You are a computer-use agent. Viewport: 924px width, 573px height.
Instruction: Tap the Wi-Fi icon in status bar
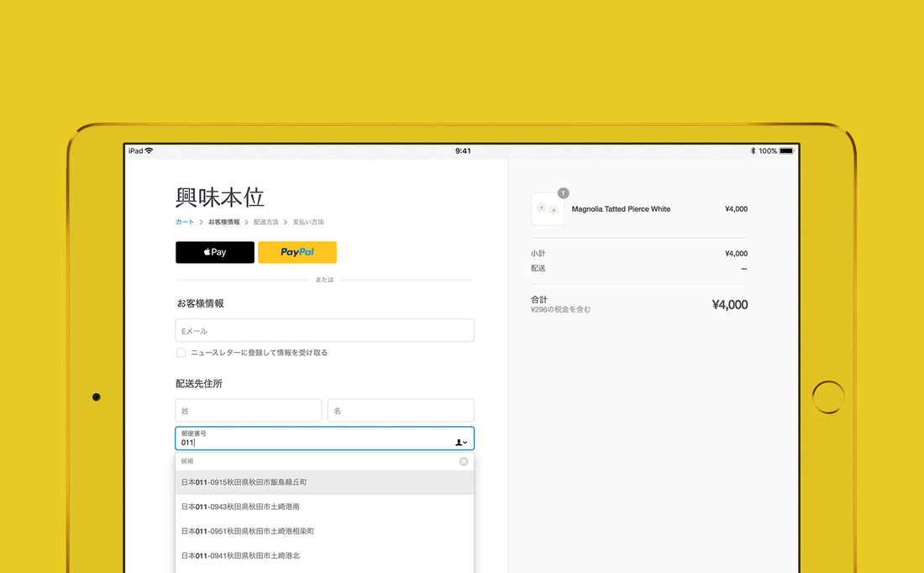click(149, 151)
